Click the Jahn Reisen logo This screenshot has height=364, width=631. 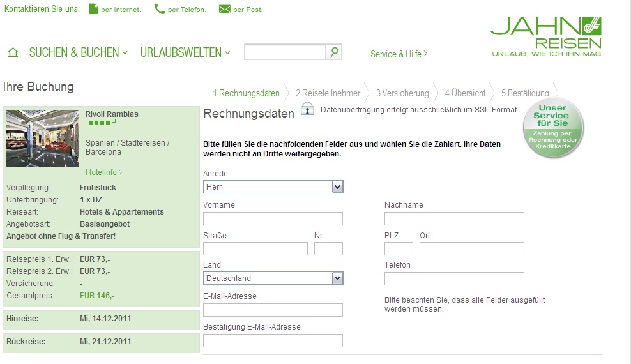547,36
